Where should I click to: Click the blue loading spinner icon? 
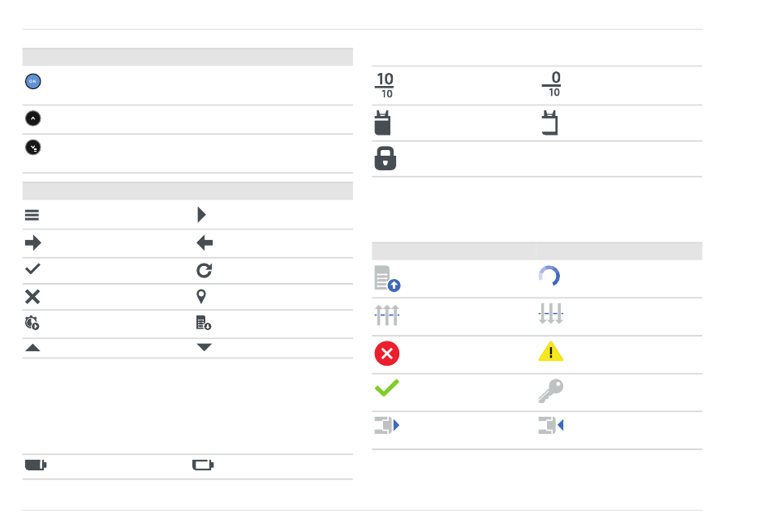click(549, 277)
